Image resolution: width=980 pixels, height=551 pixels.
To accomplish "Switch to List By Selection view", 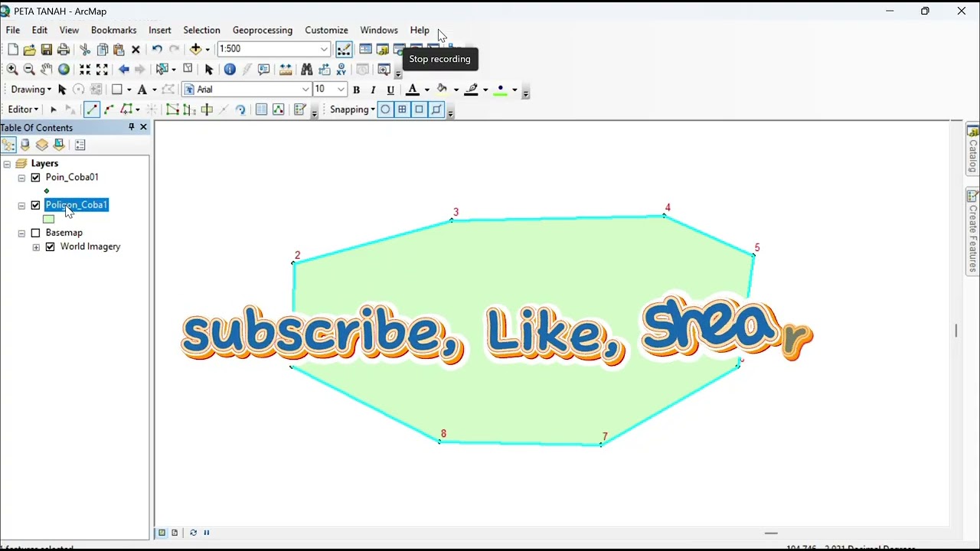I will (59, 145).
